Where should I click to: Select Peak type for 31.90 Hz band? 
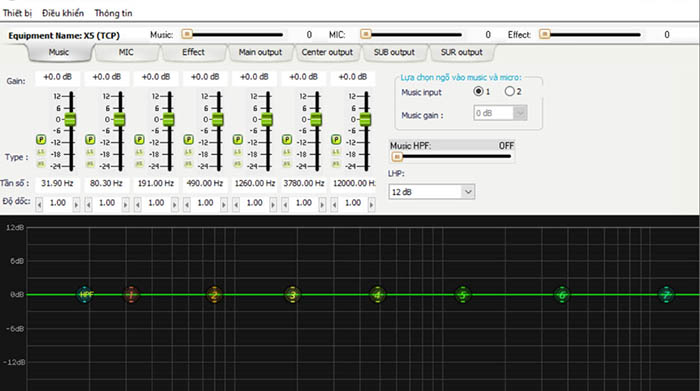tap(41, 140)
